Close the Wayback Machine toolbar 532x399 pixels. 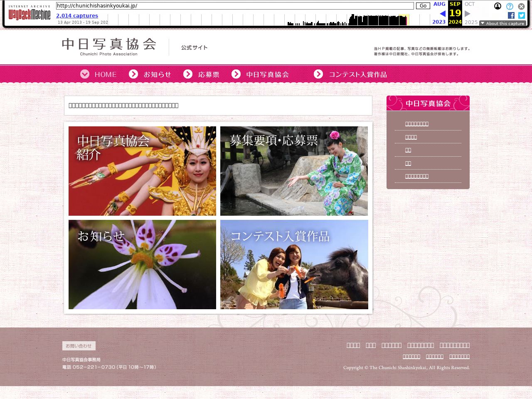click(521, 6)
